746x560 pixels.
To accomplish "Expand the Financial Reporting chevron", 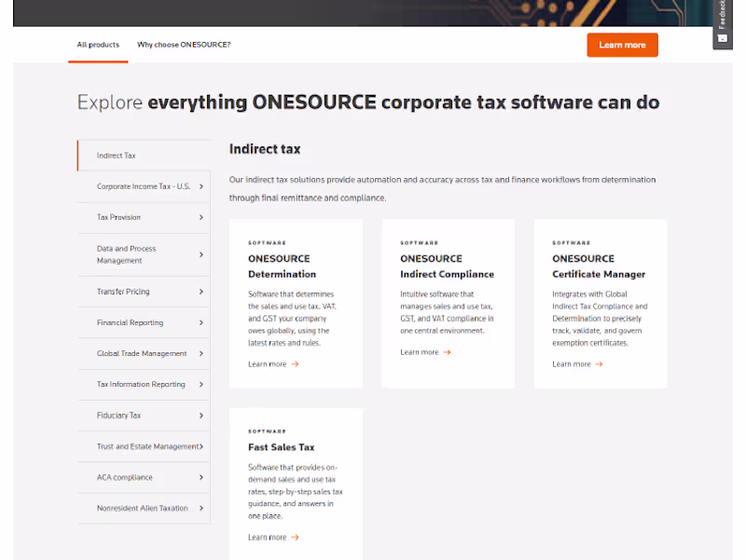I will tap(201, 322).
